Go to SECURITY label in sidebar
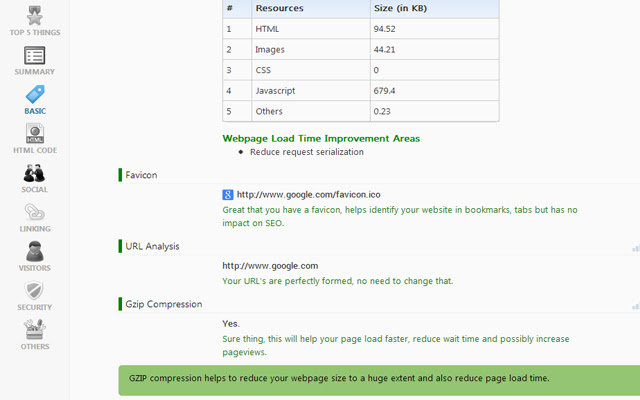 pos(35,307)
